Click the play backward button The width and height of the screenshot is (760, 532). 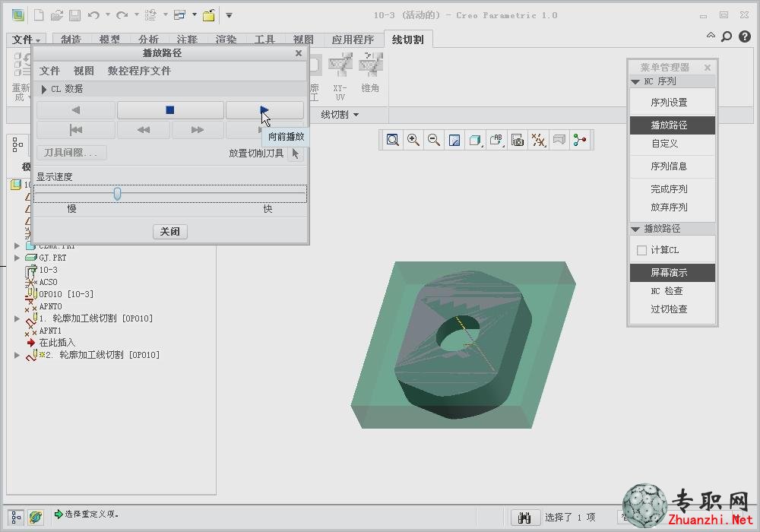[75, 110]
